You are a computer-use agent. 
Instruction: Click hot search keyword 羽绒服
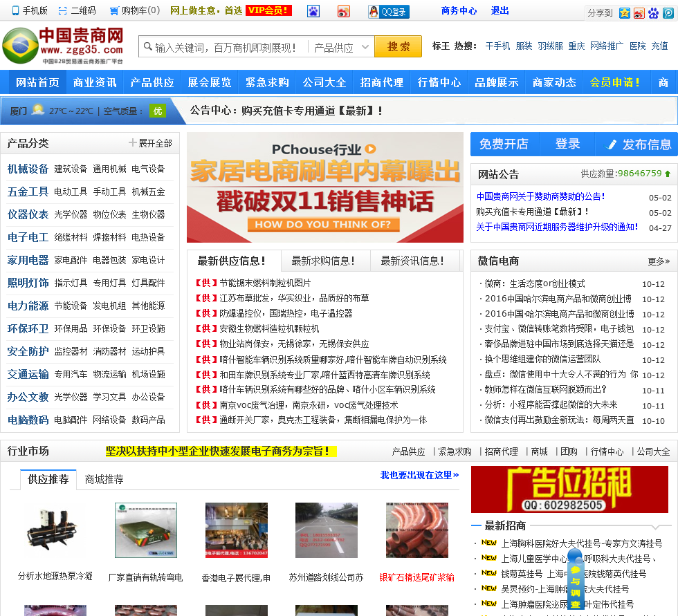point(550,46)
